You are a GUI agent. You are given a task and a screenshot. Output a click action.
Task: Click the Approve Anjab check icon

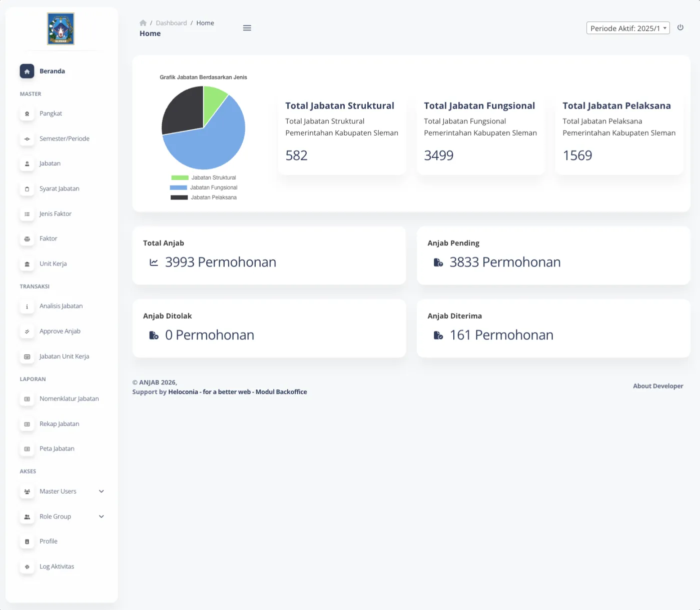point(27,331)
